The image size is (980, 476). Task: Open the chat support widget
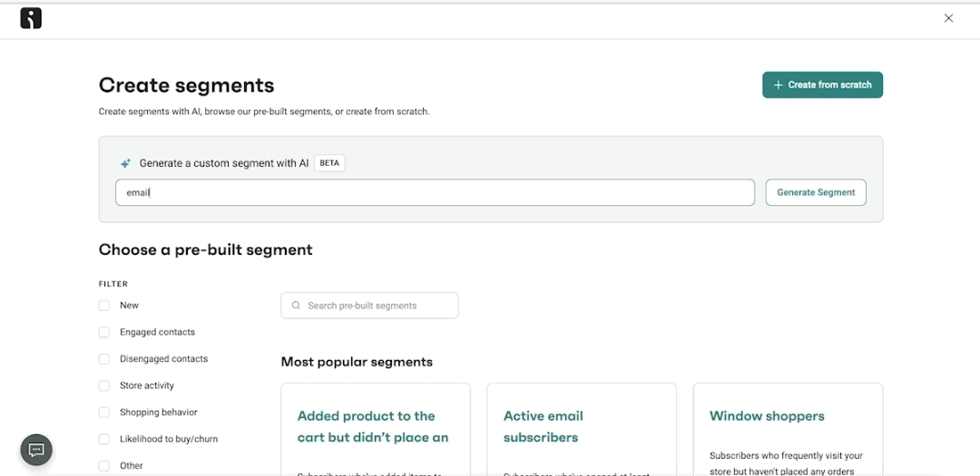[x=36, y=450]
